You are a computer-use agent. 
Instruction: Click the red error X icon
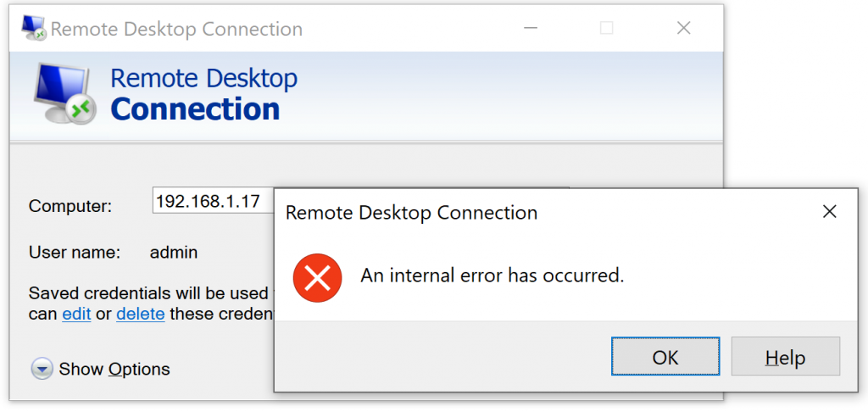click(317, 278)
